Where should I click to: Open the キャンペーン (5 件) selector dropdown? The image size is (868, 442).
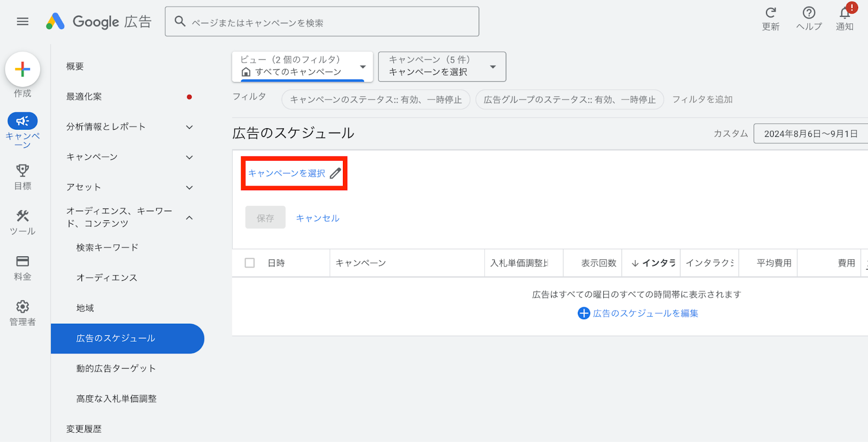click(442, 66)
